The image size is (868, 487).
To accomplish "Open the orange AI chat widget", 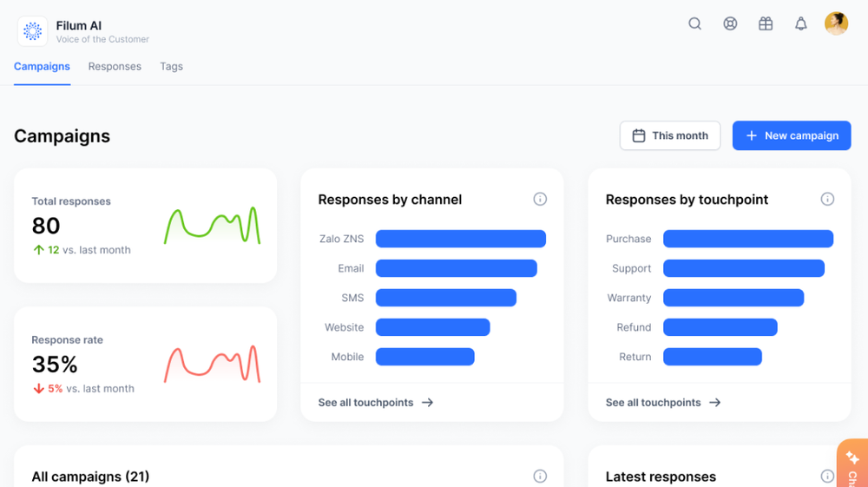I will (x=852, y=464).
